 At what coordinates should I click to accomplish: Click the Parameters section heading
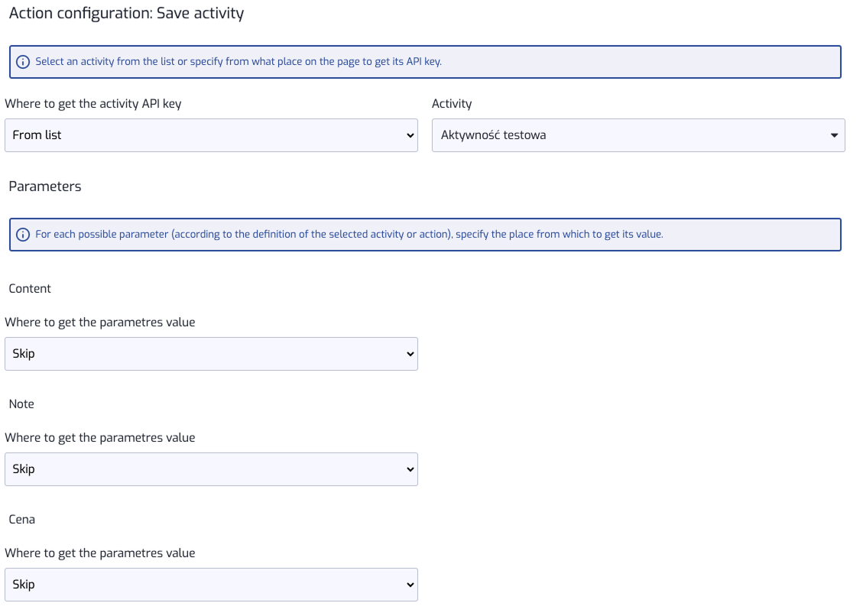click(x=45, y=186)
